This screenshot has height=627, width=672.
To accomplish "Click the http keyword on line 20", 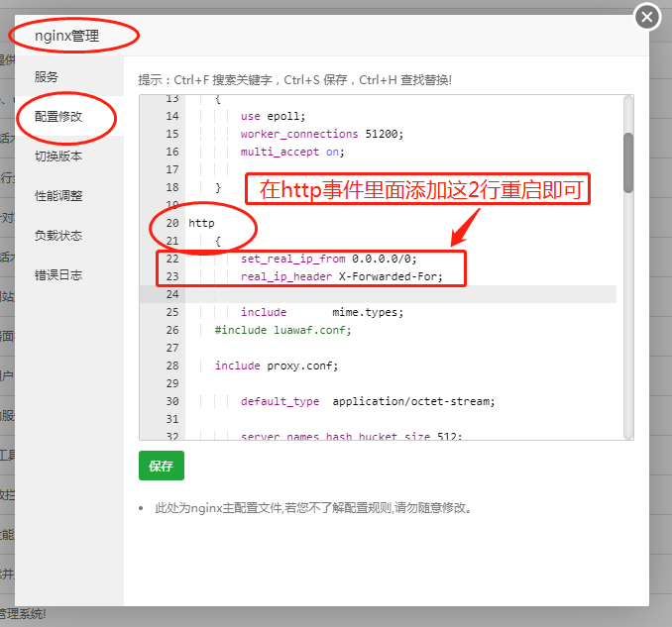I will (201, 223).
